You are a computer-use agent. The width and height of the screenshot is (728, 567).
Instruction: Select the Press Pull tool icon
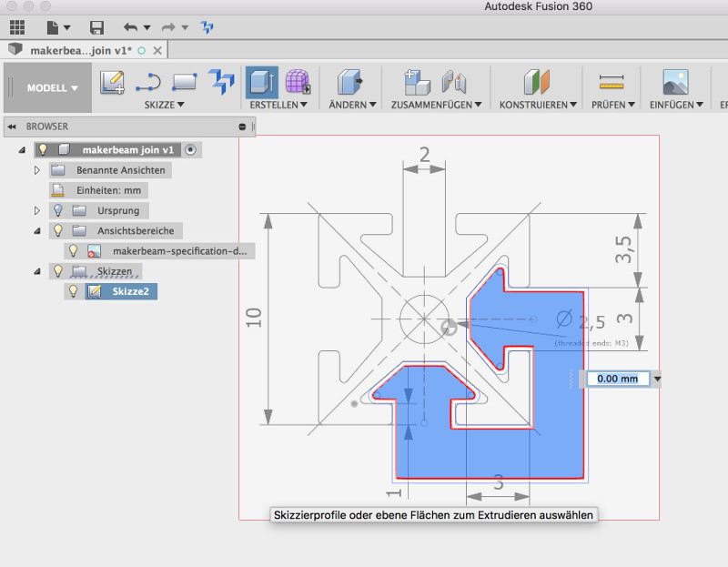coord(350,83)
